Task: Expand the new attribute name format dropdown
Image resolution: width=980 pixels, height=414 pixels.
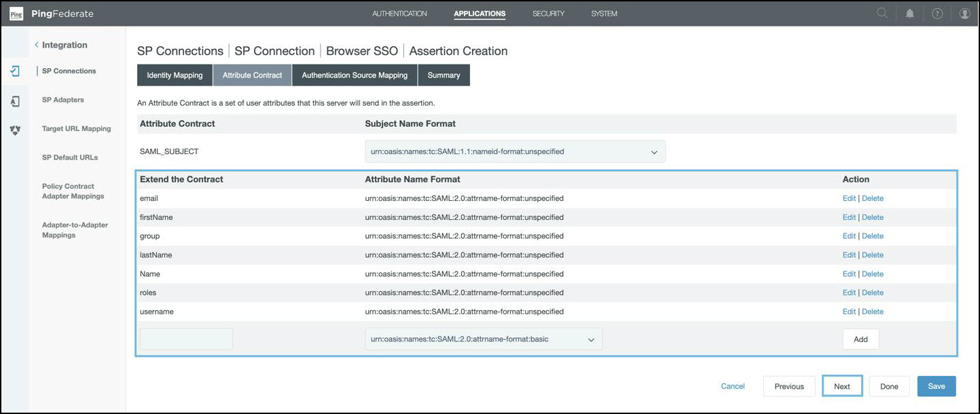Action: click(x=483, y=339)
